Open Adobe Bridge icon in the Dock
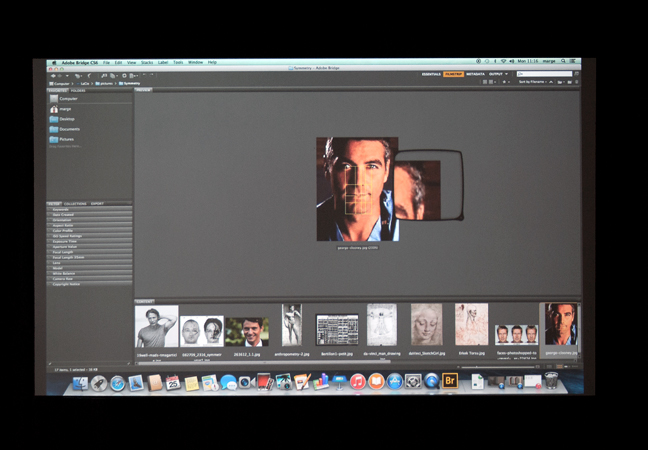This screenshot has width=648, height=450. pos(449,381)
